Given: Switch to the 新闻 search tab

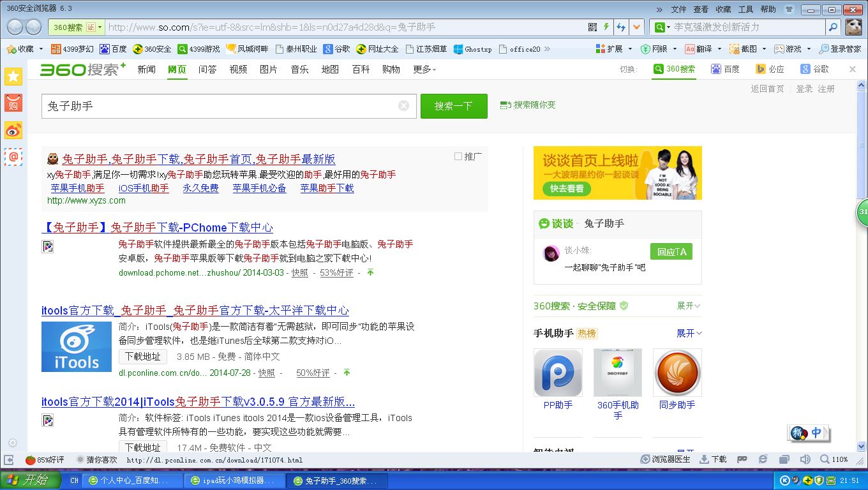Looking at the screenshot, I should [x=146, y=70].
